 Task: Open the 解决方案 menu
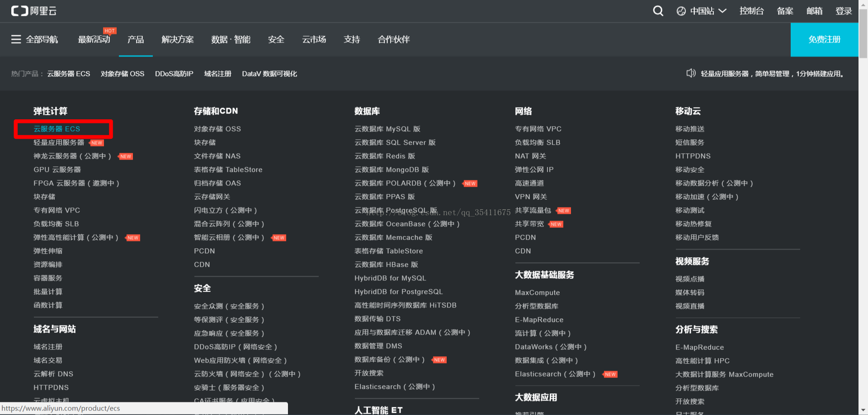click(x=178, y=39)
